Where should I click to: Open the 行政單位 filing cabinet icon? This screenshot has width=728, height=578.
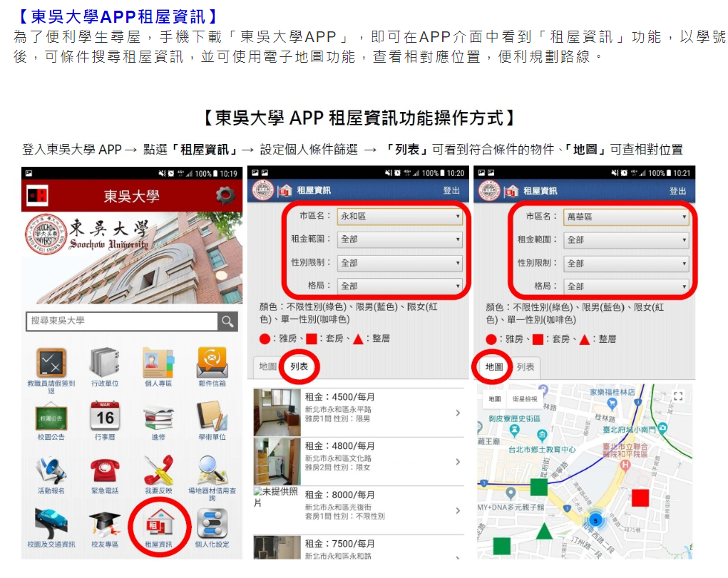(x=105, y=363)
